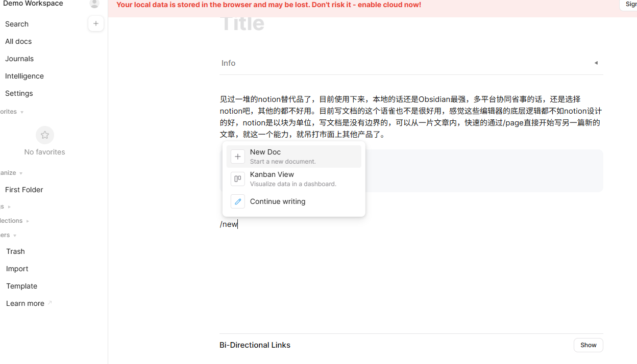The image size is (637, 364).
Task: Click the New Doc plus icon
Action: pos(238,157)
